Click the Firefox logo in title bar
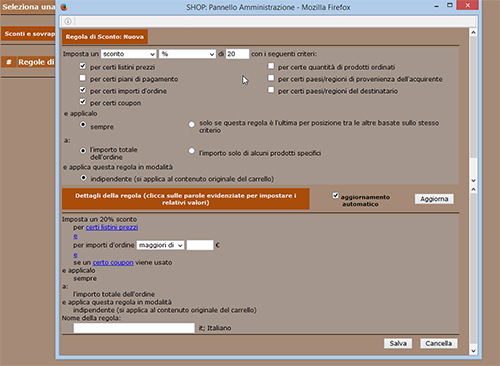 [64, 7]
